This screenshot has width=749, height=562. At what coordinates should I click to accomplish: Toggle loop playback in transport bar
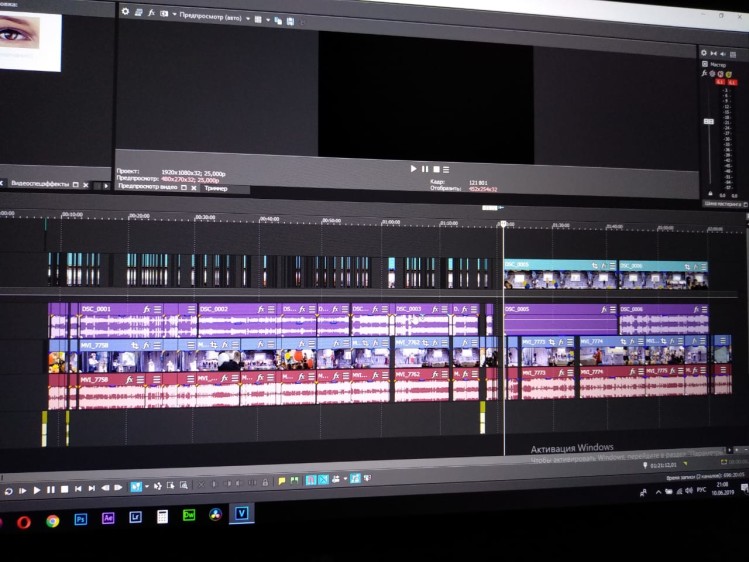point(9,491)
